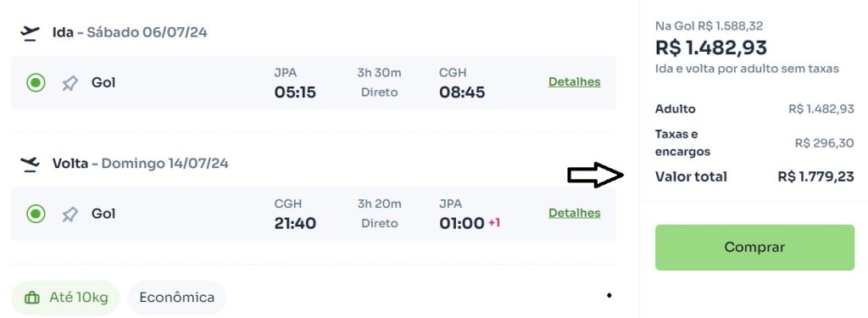Click the Valor total R$ 1.779,23 amount
868x318 pixels.
815,176
